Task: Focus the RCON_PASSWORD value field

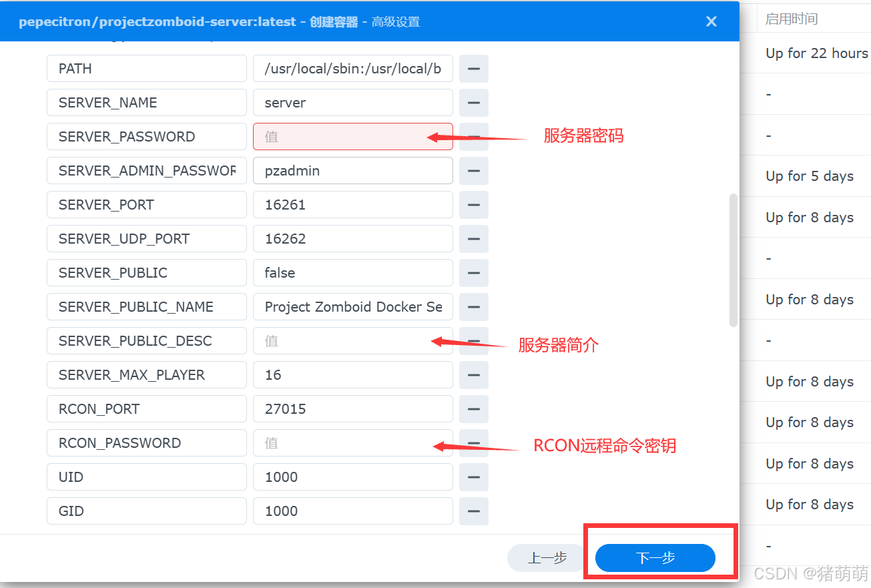Action: click(353, 443)
